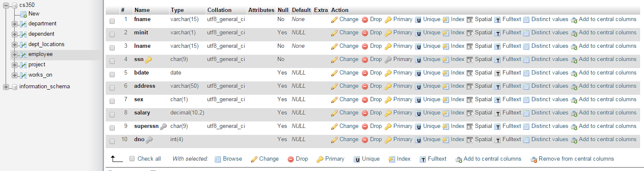Click the Primary key icon for lname
Screen dimensions: 644x171
(388, 47)
